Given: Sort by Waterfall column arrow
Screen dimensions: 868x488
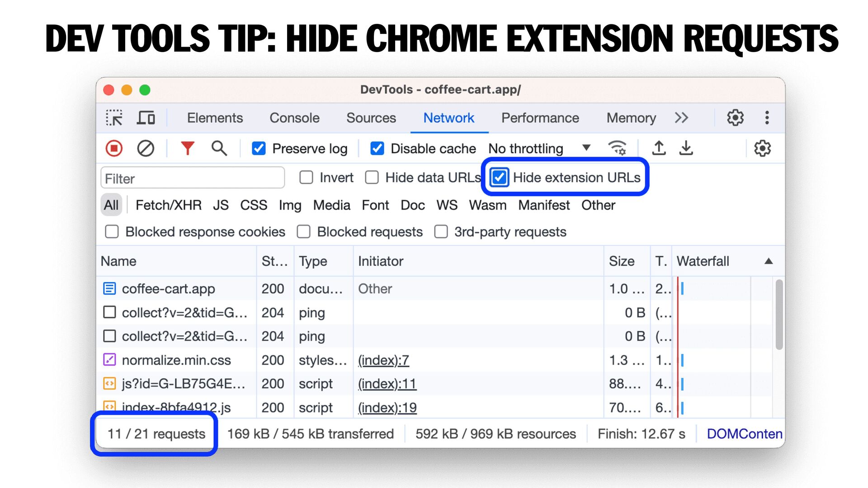Looking at the screenshot, I should point(769,261).
